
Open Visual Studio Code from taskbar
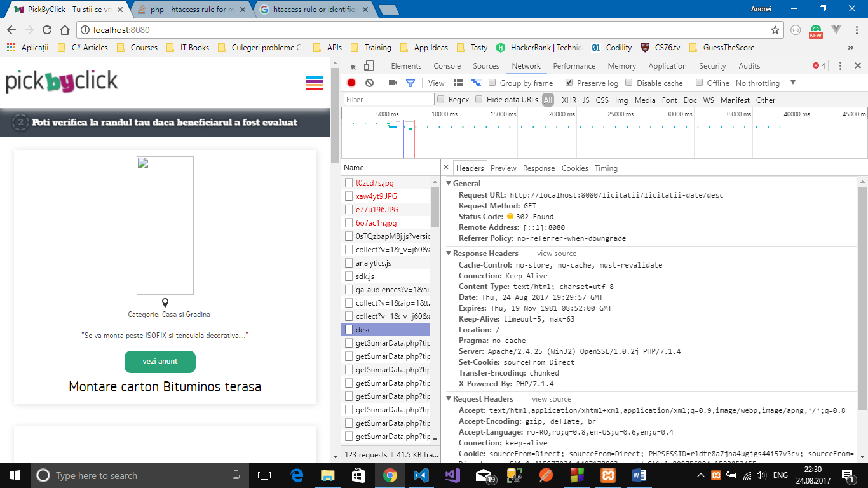[x=421, y=475]
